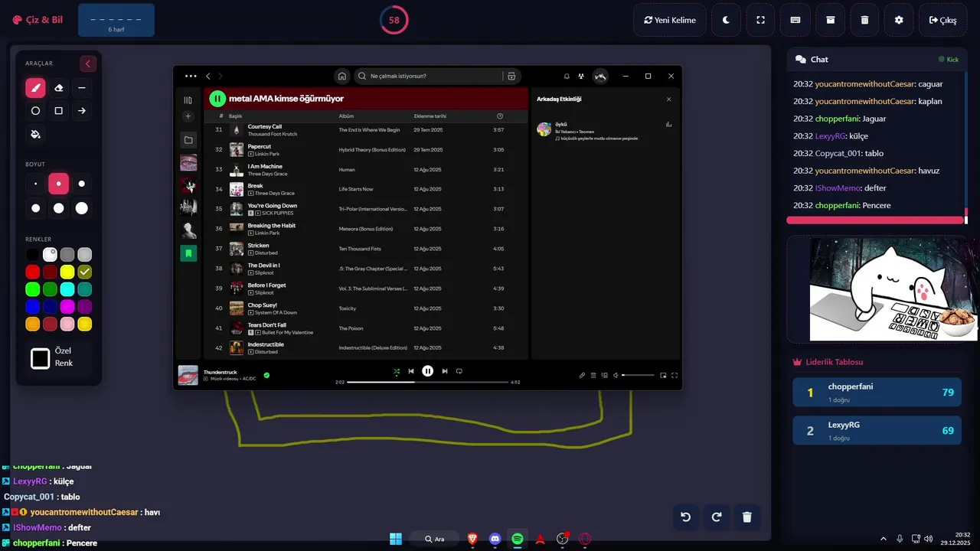Toggle Spotify shuffle
This screenshot has height=551, width=980.
[x=397, y=371]
